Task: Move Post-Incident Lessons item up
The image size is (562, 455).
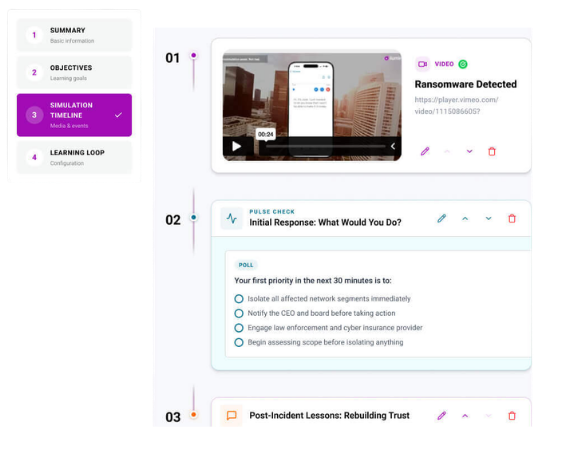Action: click(465, 416)
